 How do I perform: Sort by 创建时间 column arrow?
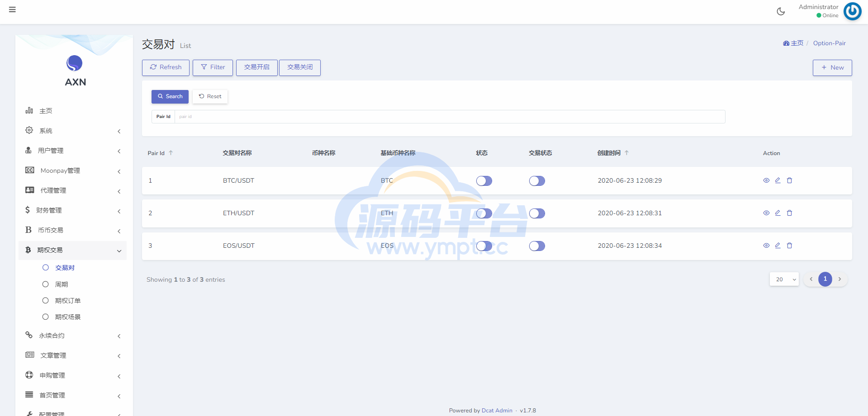tap(626, 153)
